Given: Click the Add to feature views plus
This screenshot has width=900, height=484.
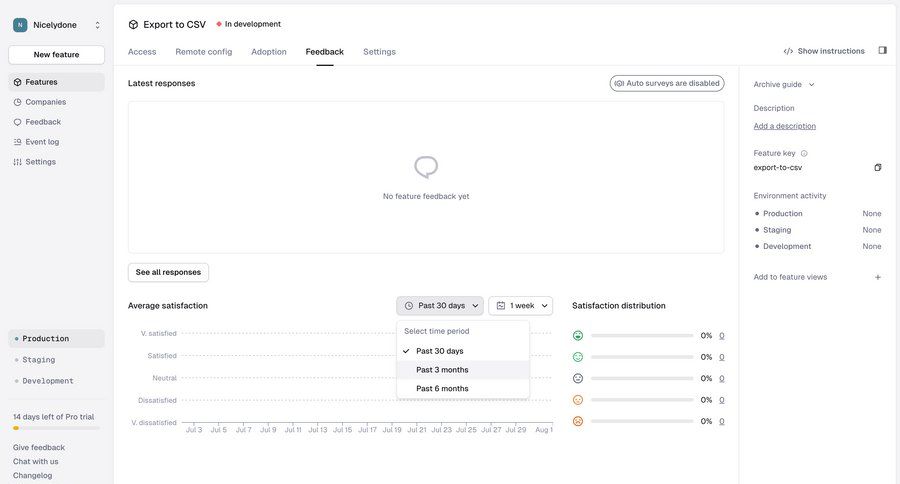Looking at the screenshot, I should (878, 277).
